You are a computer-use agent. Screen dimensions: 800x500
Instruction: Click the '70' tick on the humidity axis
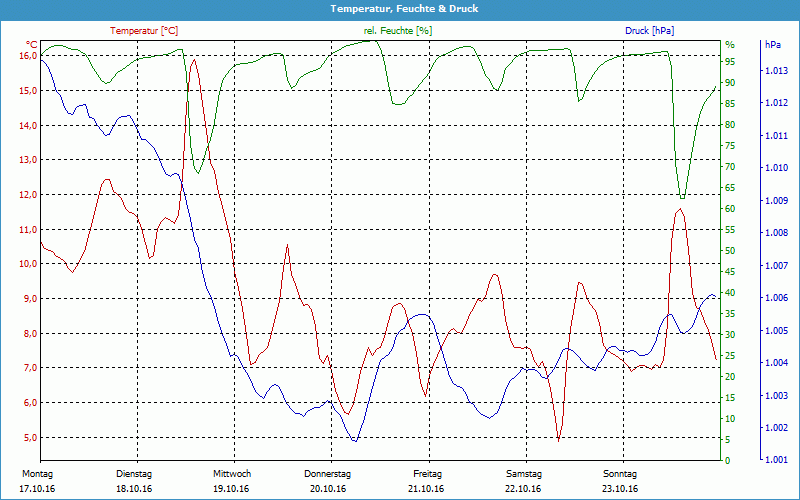click(730, 167)
